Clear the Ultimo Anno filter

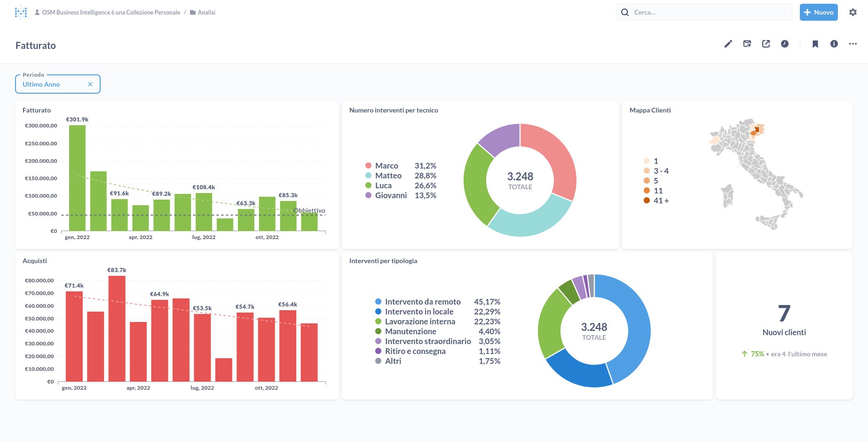coord(90,84)
